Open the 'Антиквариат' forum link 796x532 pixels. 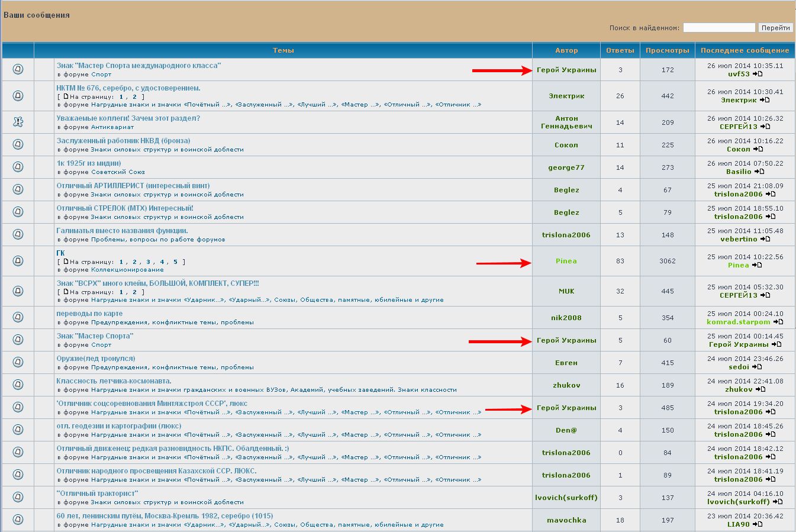point(112,127)
